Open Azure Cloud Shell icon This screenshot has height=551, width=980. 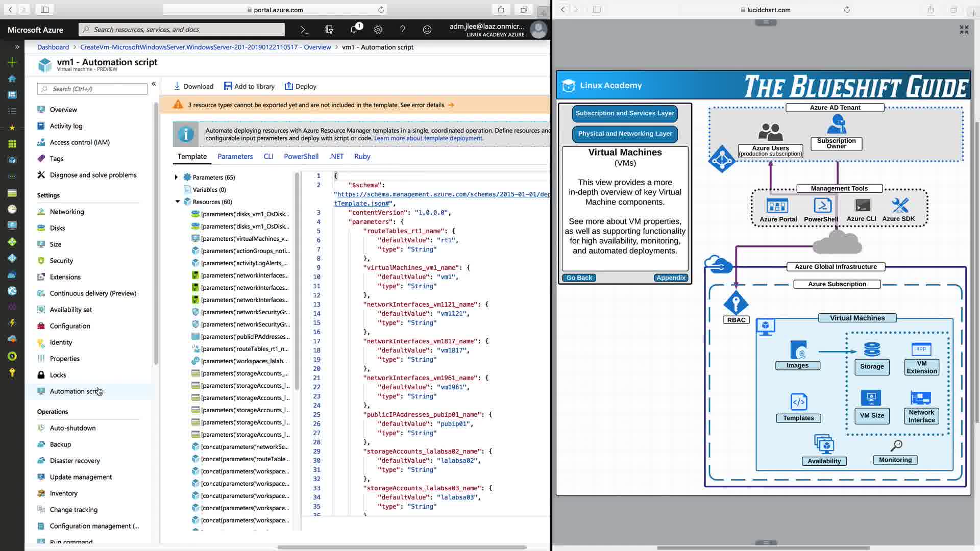click(304, 30)
